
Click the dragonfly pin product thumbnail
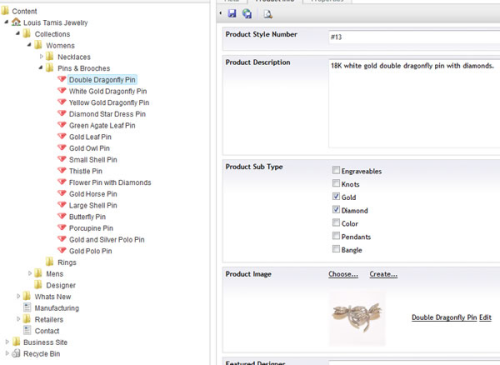[x=357, y=319]
